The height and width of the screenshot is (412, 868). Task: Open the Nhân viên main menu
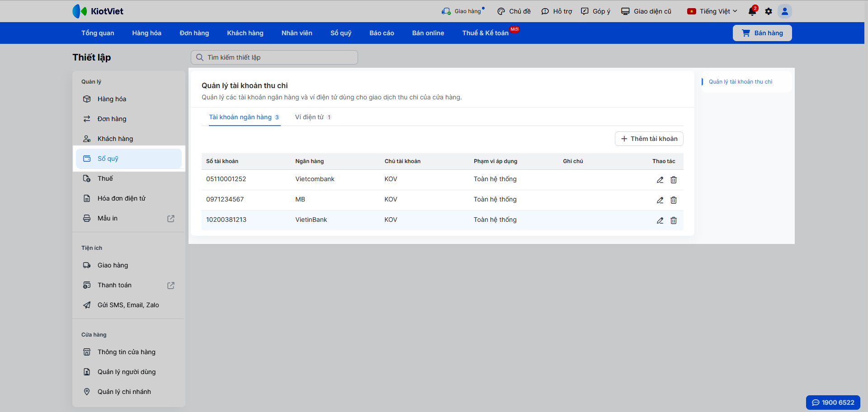coord(297,33)
